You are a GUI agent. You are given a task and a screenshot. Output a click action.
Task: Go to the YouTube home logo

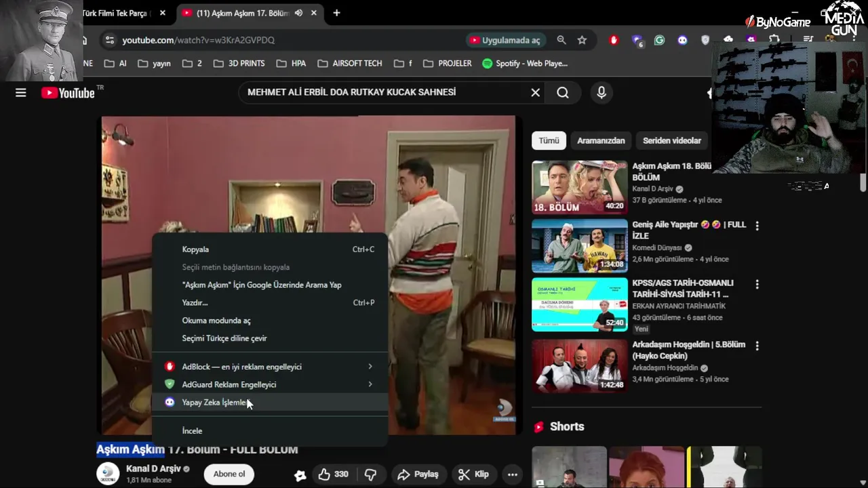coord(68,93)
